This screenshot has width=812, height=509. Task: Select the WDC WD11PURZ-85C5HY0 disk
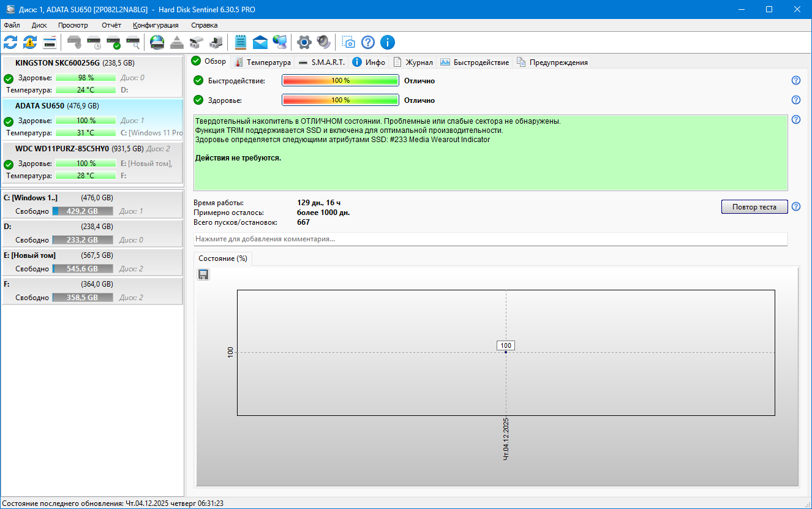pos(62,148)
